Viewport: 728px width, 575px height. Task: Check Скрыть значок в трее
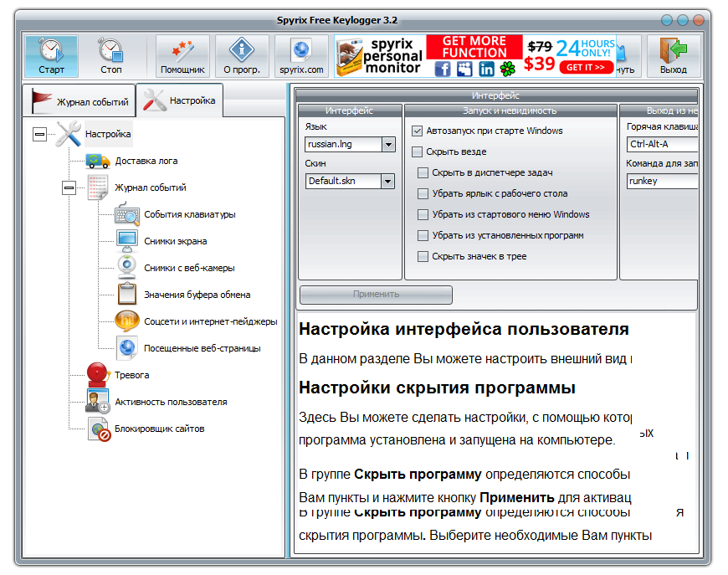pyautogui.click(x=423, y=256)
